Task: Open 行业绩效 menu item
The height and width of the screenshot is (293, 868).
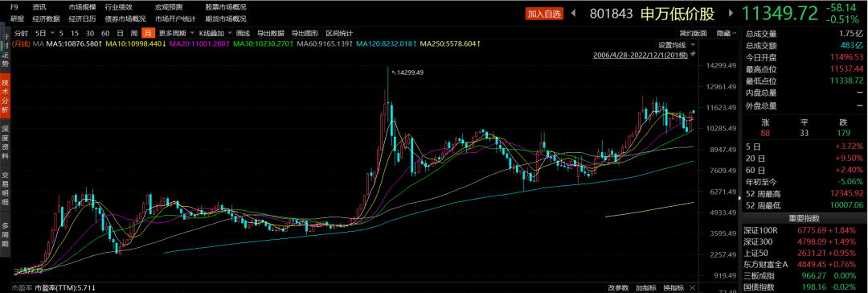Action: click(x=118, y=7)
